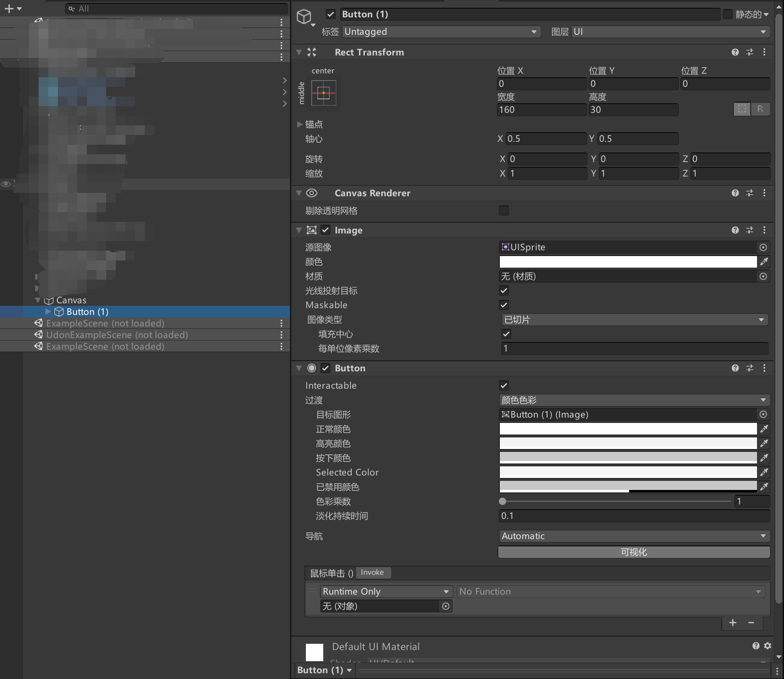Pick highlighted color with eyedropper
This screenshot has width=784, height=679.
(x=764, y=443)
